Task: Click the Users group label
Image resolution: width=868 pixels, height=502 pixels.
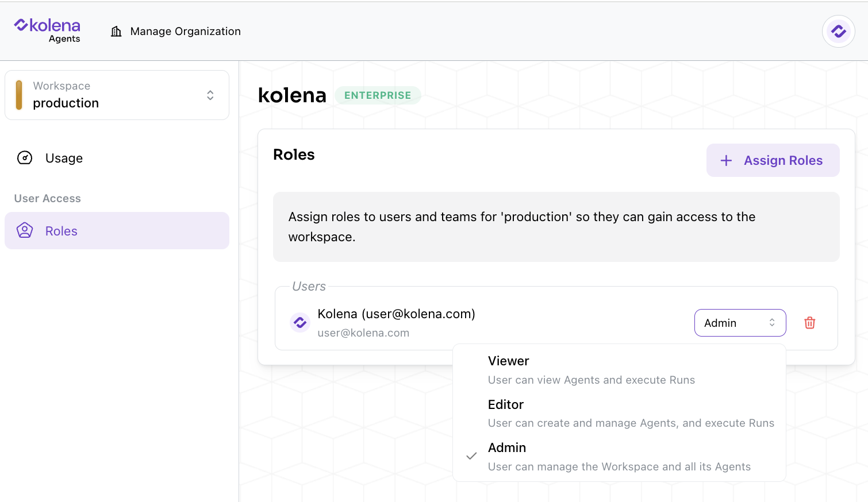Action: (309, 286)
